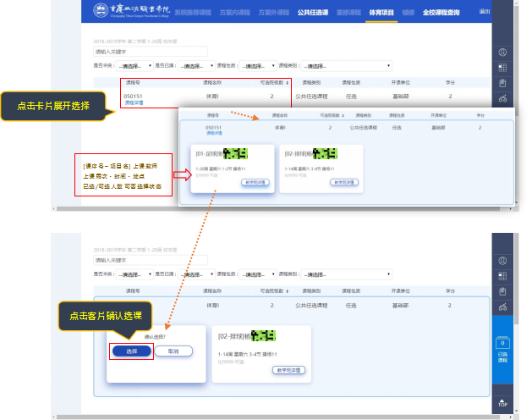Viewport: 532px width, 420px height.
Task: Go to 全校课程查询 tab
Action: point(441,13)
